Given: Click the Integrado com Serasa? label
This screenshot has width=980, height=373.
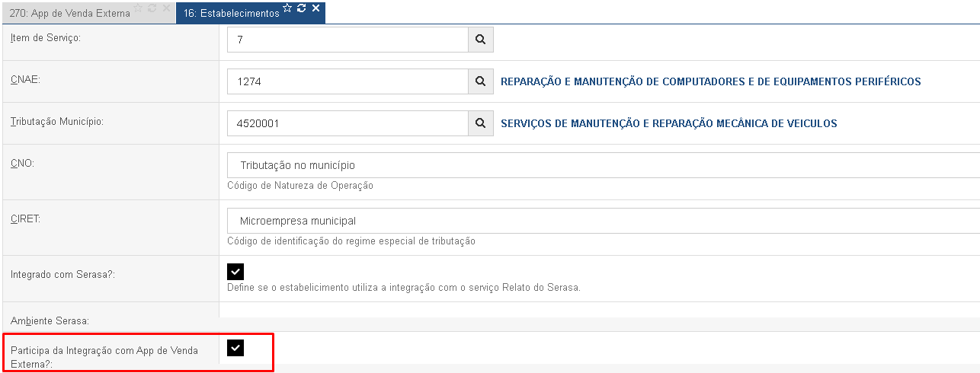Looking at the screenshot, I should [x=62, y=273].
